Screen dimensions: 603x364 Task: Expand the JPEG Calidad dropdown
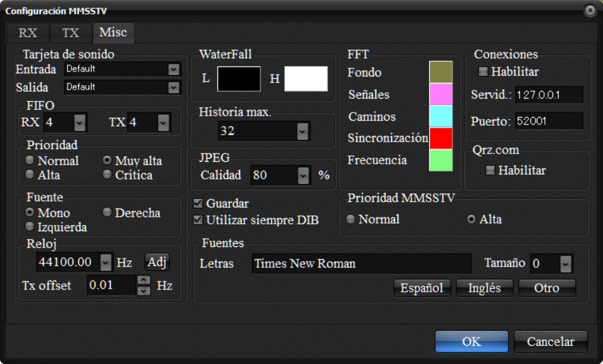304,175
